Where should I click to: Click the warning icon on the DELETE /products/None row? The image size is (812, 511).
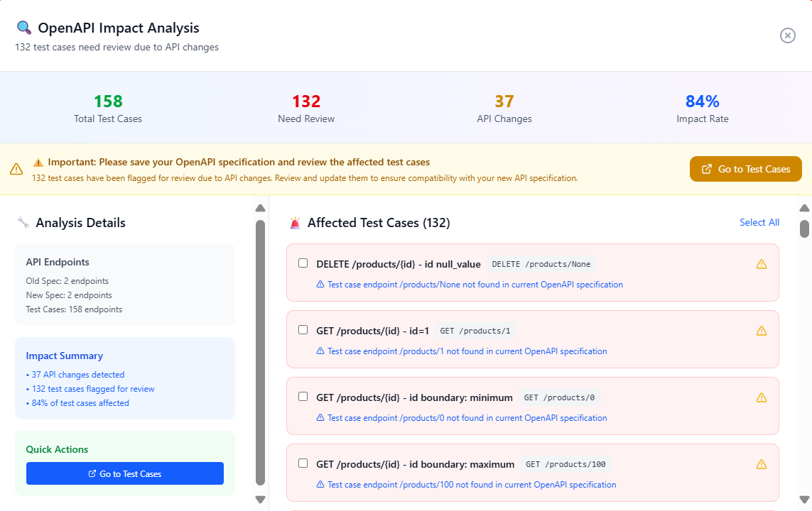click(x=762, y=263)
